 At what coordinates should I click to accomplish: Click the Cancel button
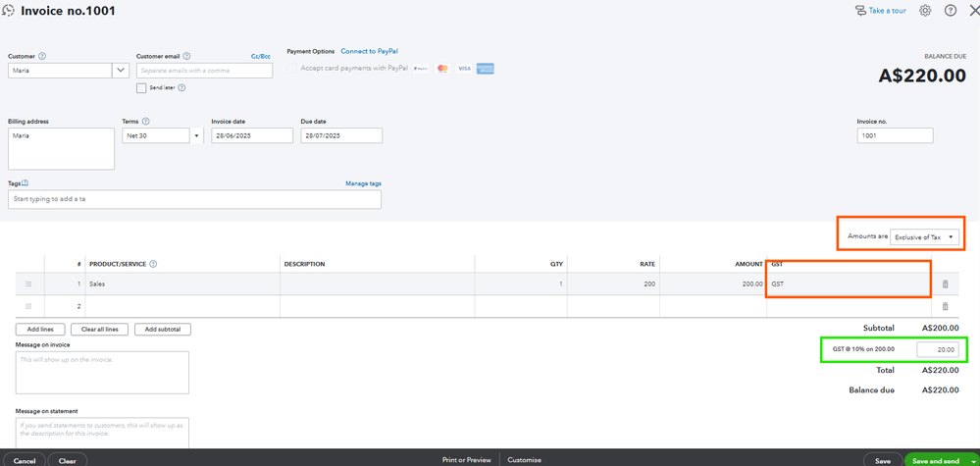(x=24, y=461)
